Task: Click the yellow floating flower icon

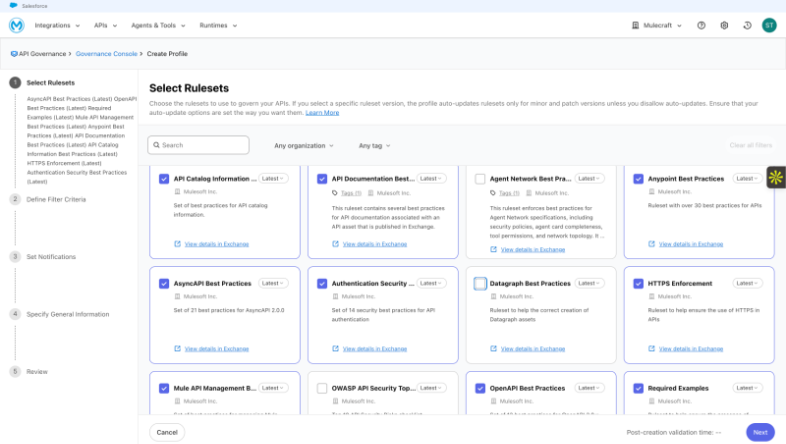Action: click(776, 178)
